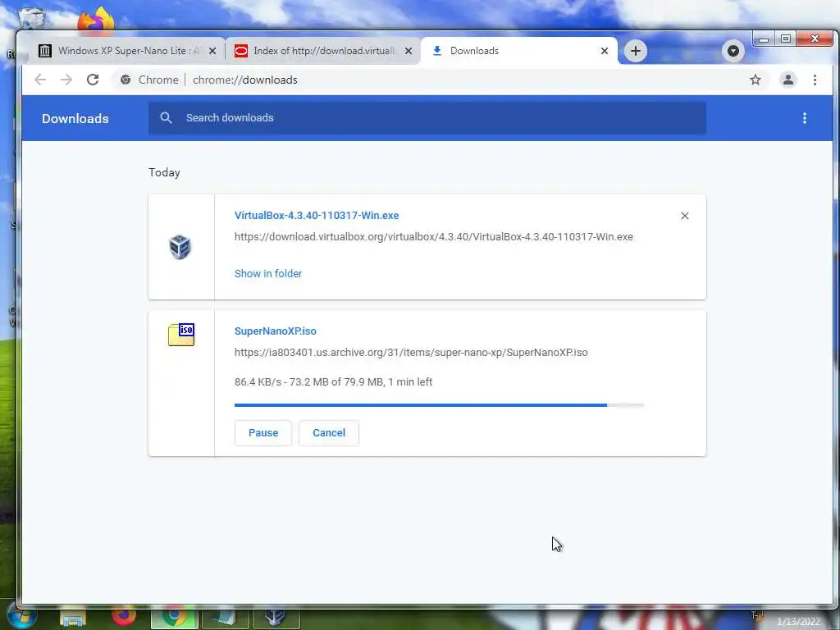Screen dimensions: 840x630
Task: Open Firefox from the taskbar
Action: [x=124, y=616]
